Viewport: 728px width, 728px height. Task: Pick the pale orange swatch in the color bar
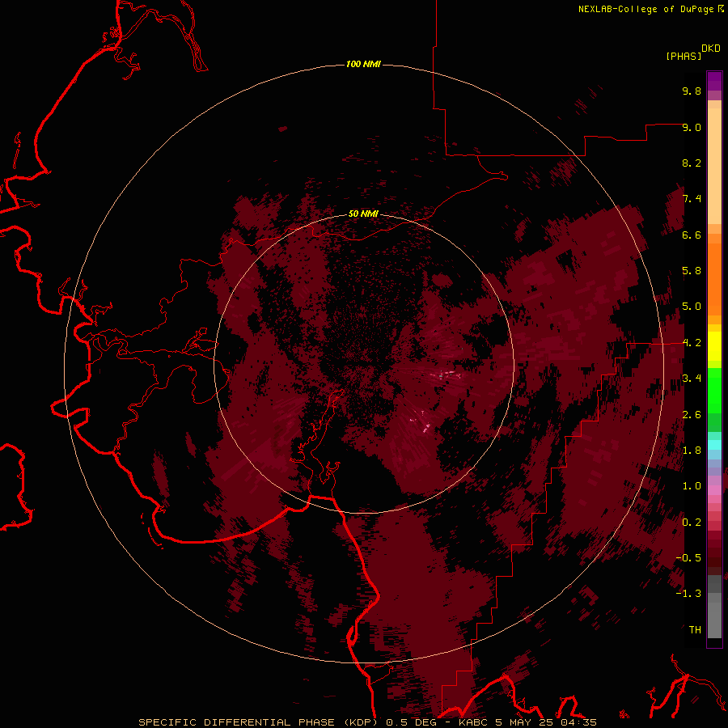tap(714, 166)
